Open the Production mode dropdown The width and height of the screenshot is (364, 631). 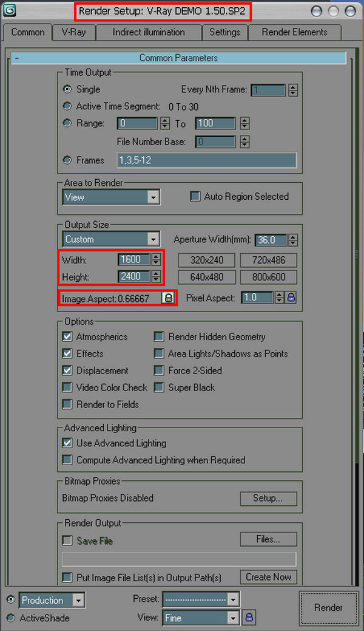pos(78,600)
